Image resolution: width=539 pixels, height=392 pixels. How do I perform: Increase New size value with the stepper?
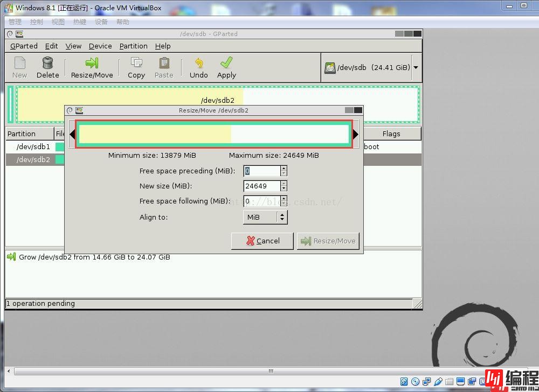click(x=284, y=184)
